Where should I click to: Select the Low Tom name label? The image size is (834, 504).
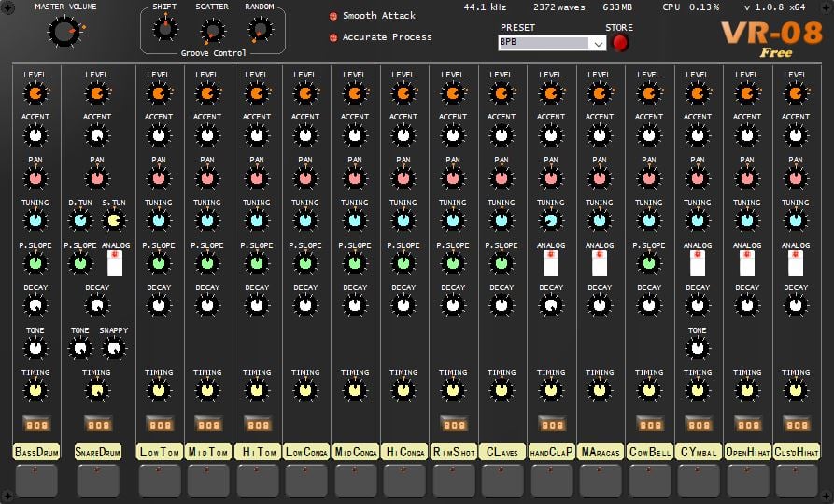click(159, 452)
